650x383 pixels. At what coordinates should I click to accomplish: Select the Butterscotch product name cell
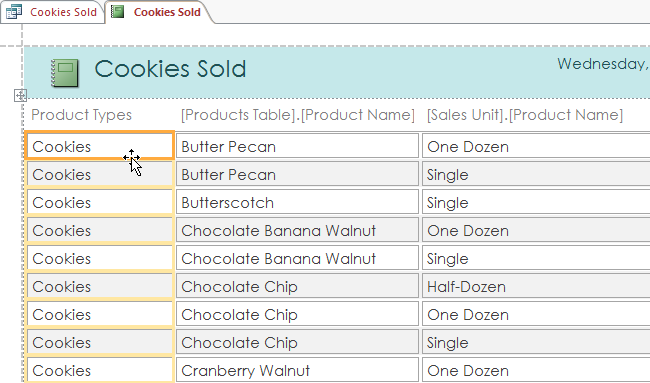[297, 202]
